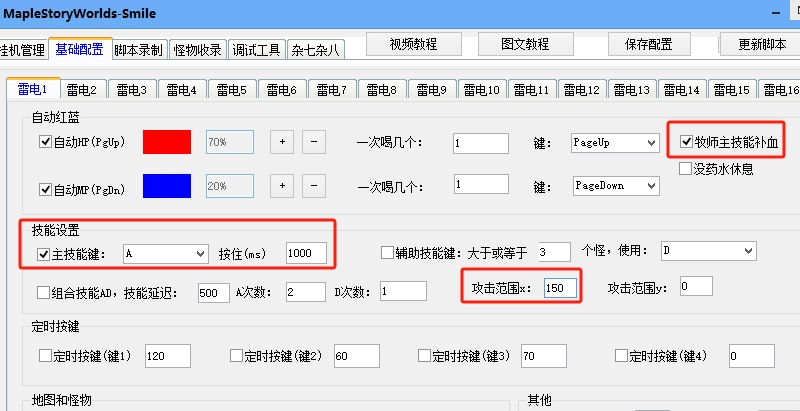
Task: Open the auxiliary skill key D dropdown
Action: click(709, 251)
